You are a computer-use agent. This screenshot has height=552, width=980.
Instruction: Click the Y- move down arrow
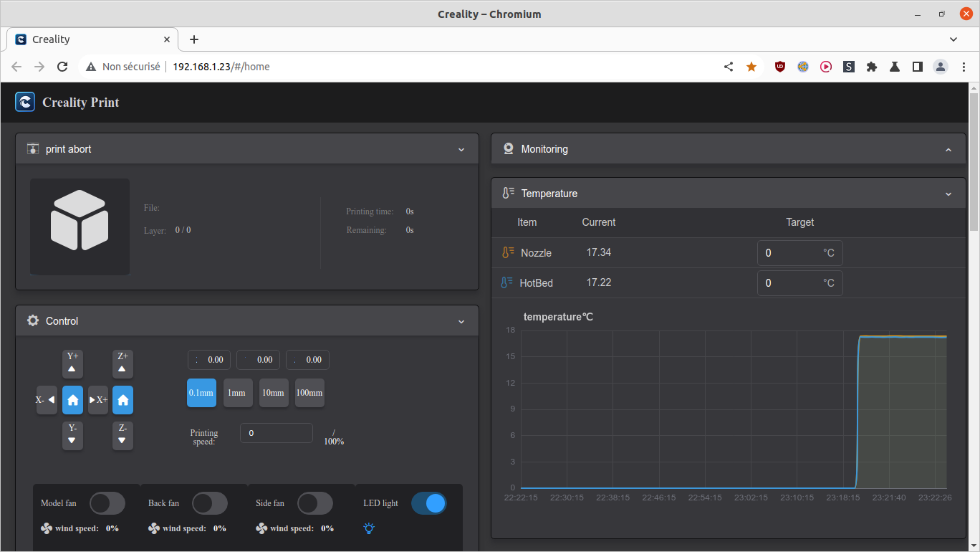72,435
